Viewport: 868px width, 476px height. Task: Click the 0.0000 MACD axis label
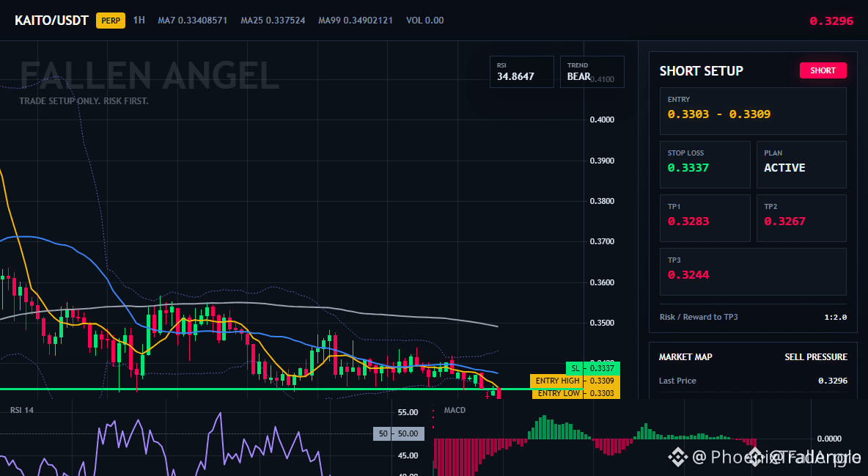pos(830,439)
